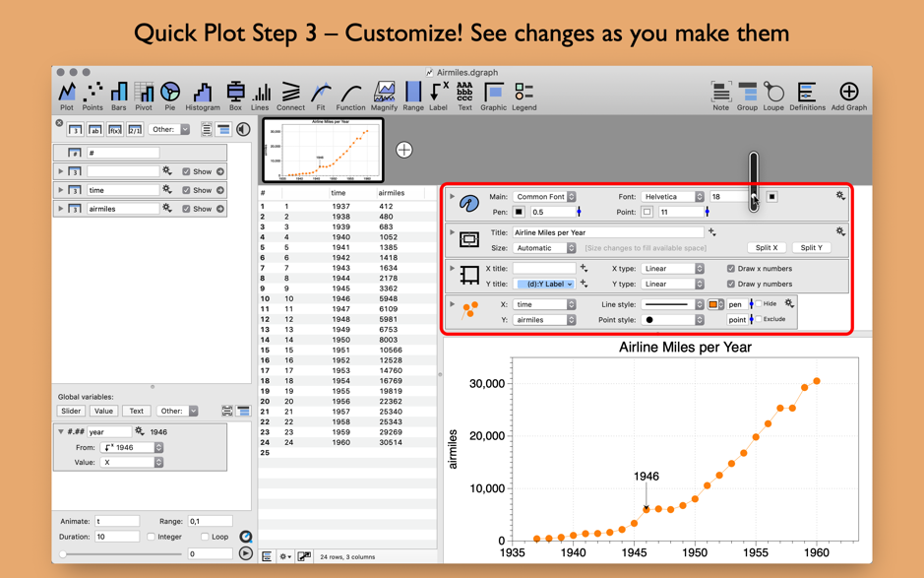Screen dimensions: 924x578
Task: Enable the Hide checkbox for the pen line
Action: pyautogui.click(x=759, y=303)
